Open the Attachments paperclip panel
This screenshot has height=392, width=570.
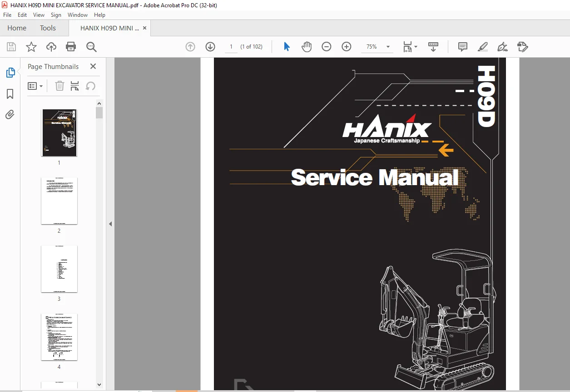pos(10,114)
